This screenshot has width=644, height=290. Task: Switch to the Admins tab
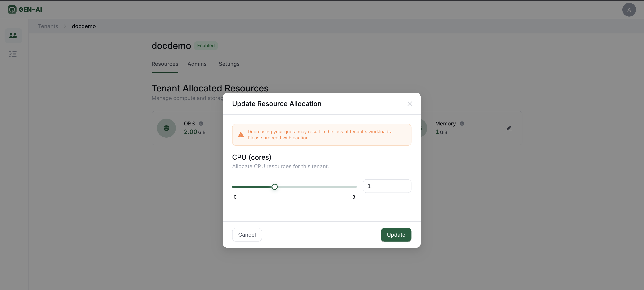click(197, 64)
